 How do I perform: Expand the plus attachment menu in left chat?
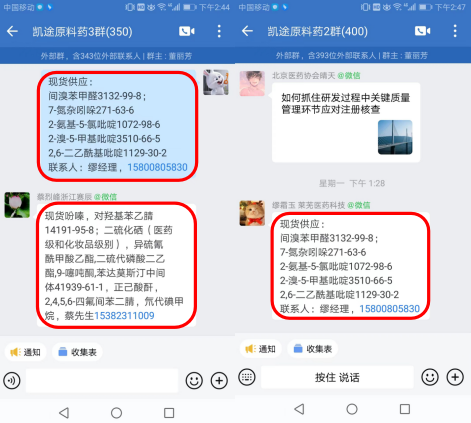point(219,380)
